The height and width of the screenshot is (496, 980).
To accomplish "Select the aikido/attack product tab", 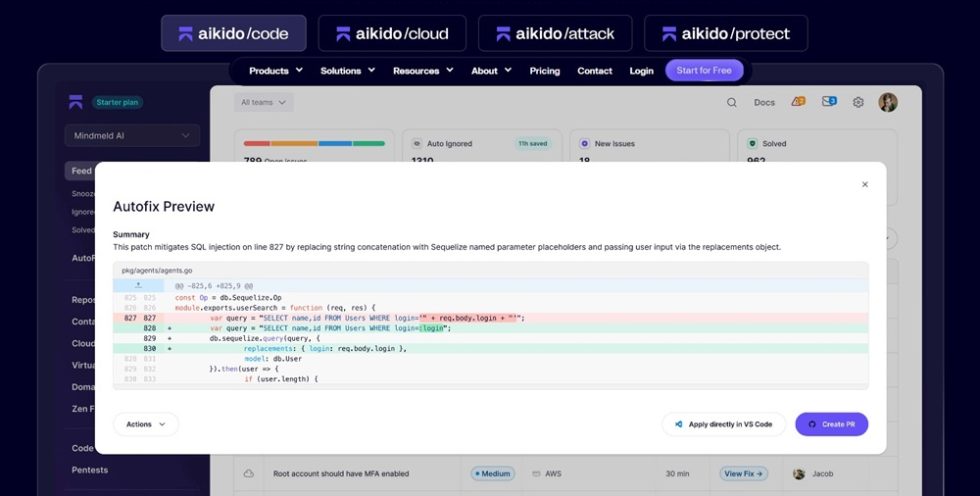I will (555, 33).
